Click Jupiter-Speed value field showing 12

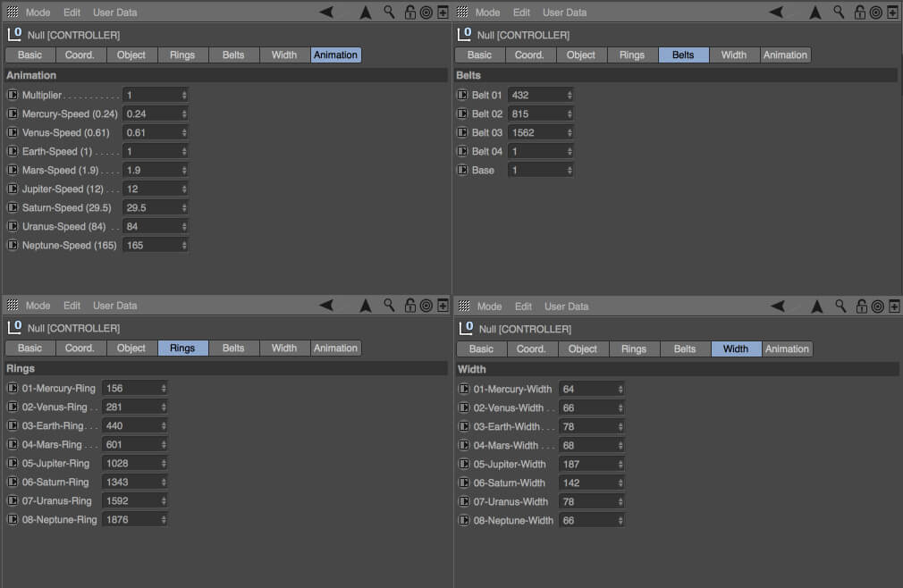pos(156,189)
